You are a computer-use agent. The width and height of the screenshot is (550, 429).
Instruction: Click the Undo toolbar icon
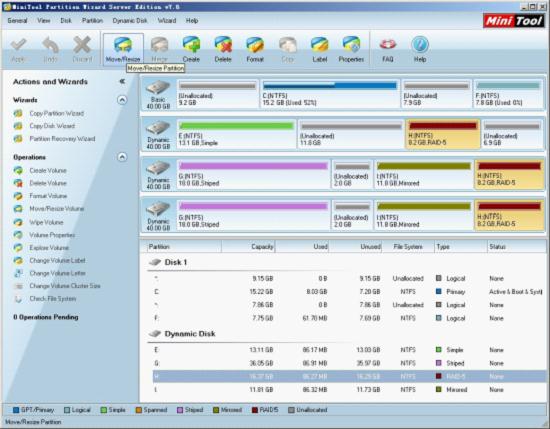(x=51, y=45)
